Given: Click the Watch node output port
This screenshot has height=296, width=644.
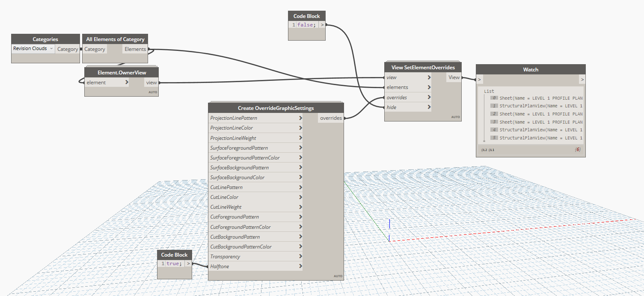Looking at the screenshot, I should pos(582,80).
